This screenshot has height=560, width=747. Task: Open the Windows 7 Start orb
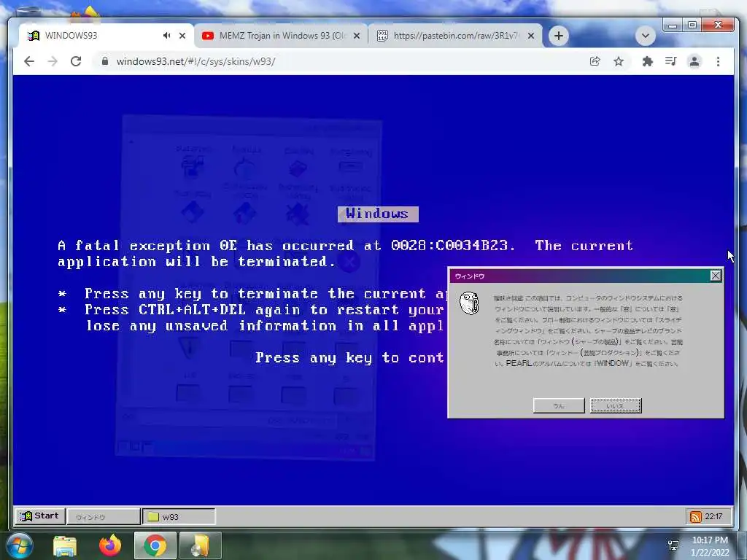[x=19, y=545]
